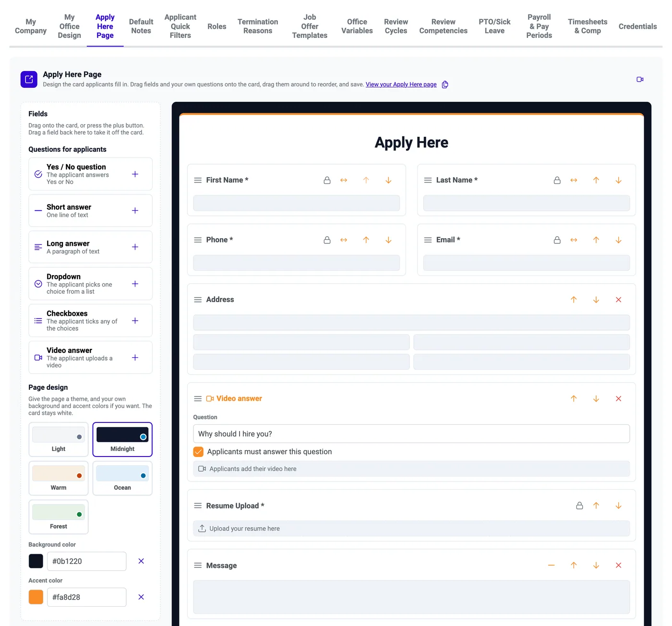The width and height of the screenshot is (672, 626).
Task: Move the Address field up
Action: [574, 300]
